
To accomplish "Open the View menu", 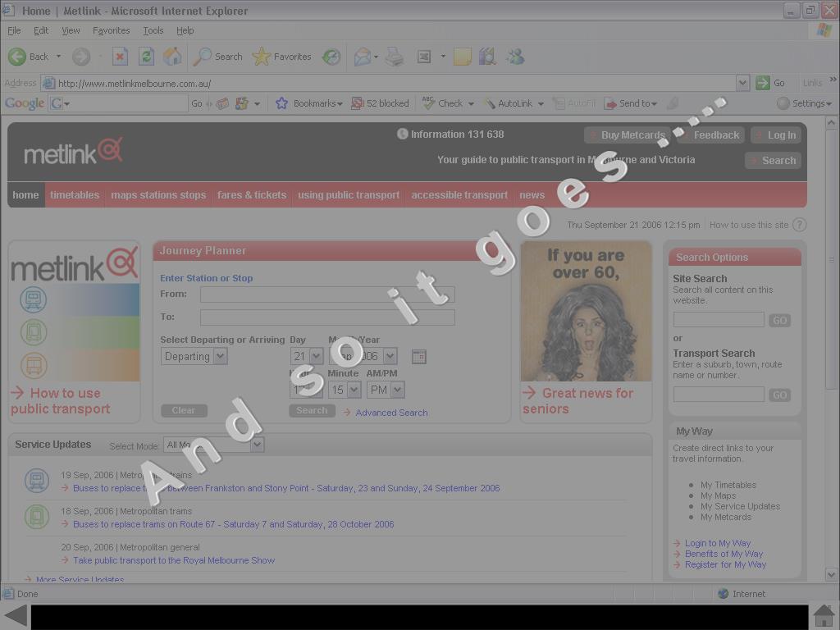I will tap(71, 30).
